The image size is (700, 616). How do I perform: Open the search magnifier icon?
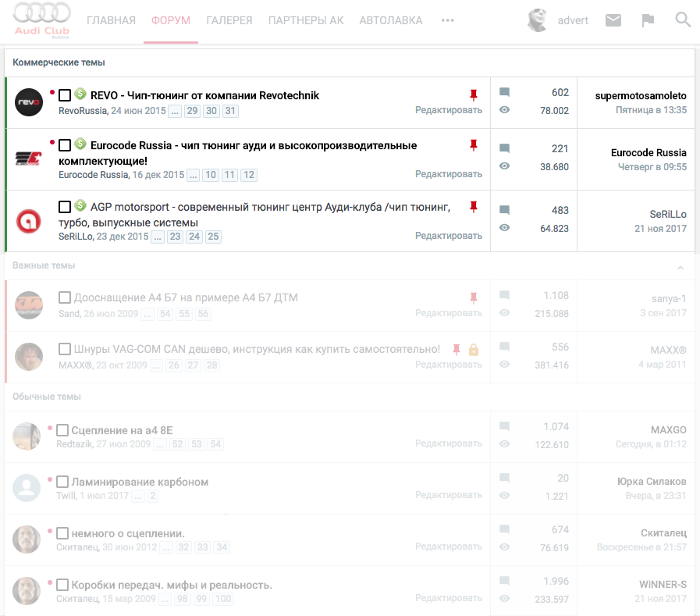[x=683, y=20]
